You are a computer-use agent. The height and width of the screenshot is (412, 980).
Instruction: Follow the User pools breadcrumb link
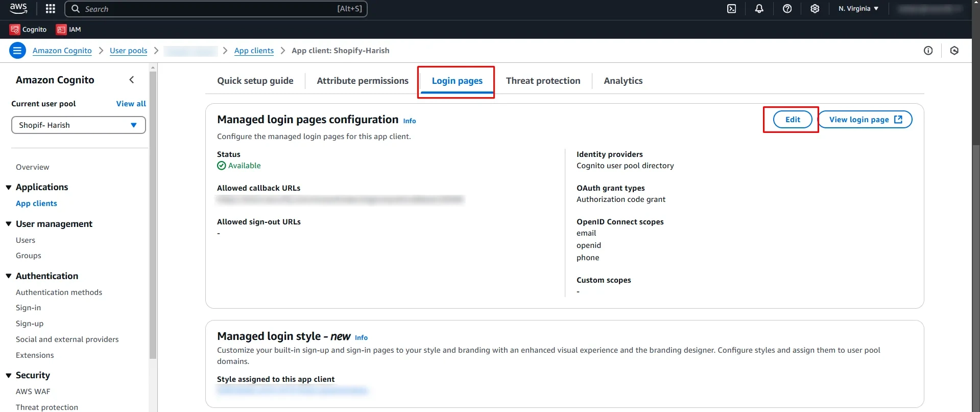click(x=128, y=51)
